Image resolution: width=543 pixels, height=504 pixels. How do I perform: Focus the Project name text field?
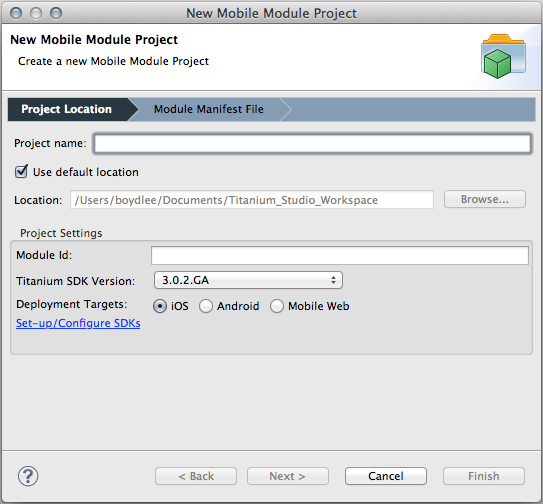click(x=312, y=143)
